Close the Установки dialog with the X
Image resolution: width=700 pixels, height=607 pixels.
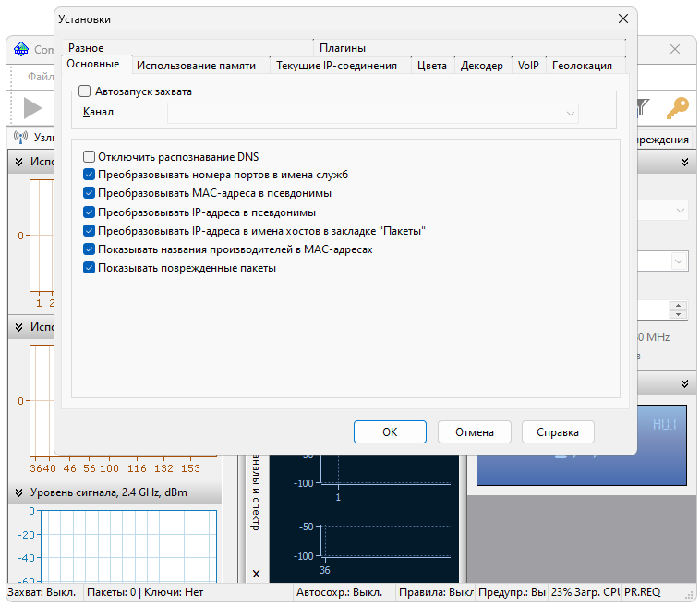click(x=622, y=19)
